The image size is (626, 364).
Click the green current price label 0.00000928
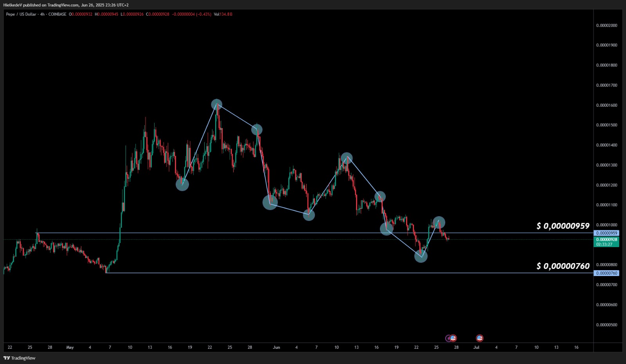pos(606,240)
